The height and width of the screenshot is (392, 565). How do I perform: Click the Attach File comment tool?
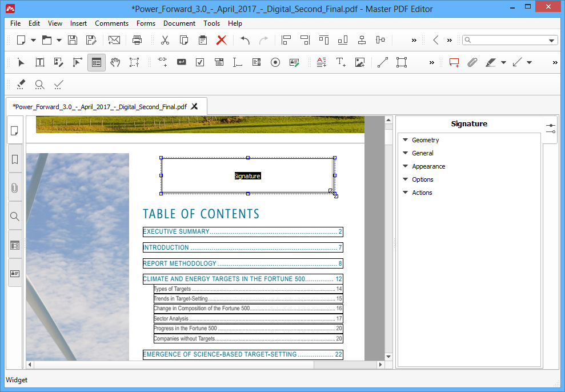tap(472, 62)
